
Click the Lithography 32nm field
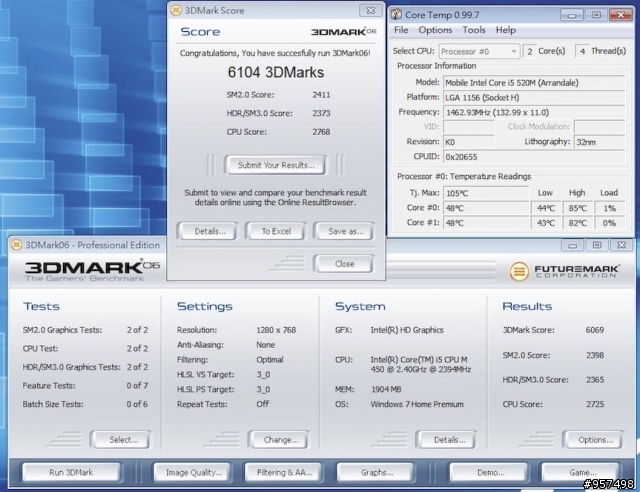coord(599,142)
